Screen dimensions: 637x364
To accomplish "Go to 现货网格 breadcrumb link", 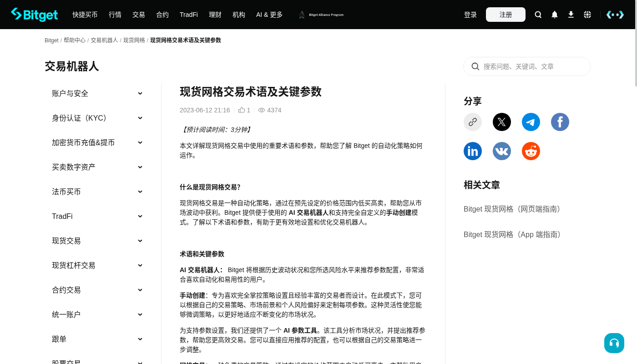I will pyautogui.click(x=134, y=40).
